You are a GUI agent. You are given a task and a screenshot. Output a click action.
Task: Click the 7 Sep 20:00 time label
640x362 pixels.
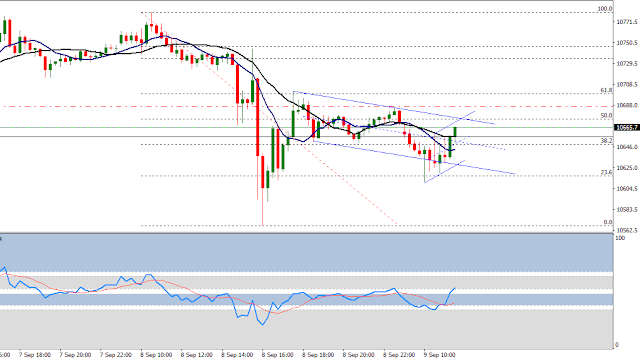click(x=75, y=355)
